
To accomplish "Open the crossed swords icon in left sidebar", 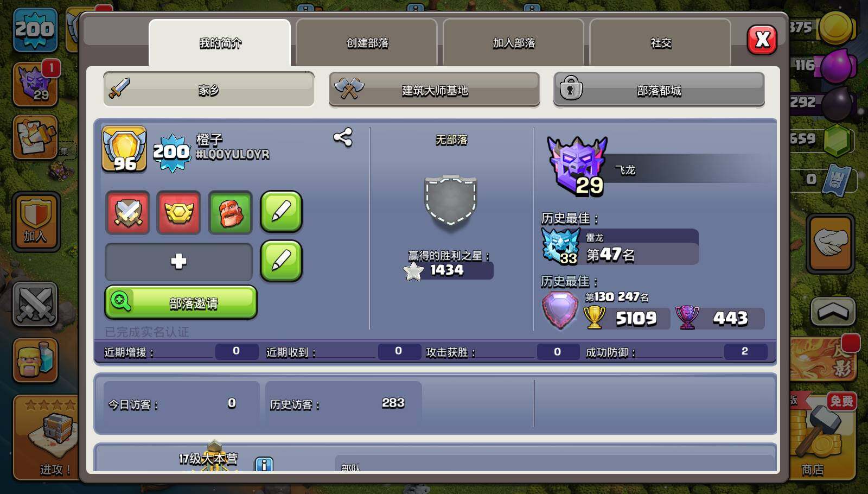I will pyautogui.click(x=35, y=304).
